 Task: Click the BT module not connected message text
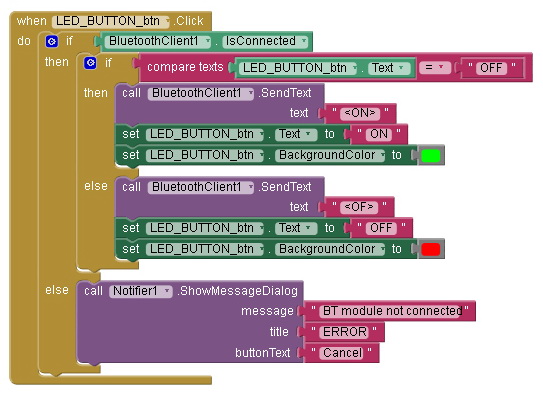(392, 311)
